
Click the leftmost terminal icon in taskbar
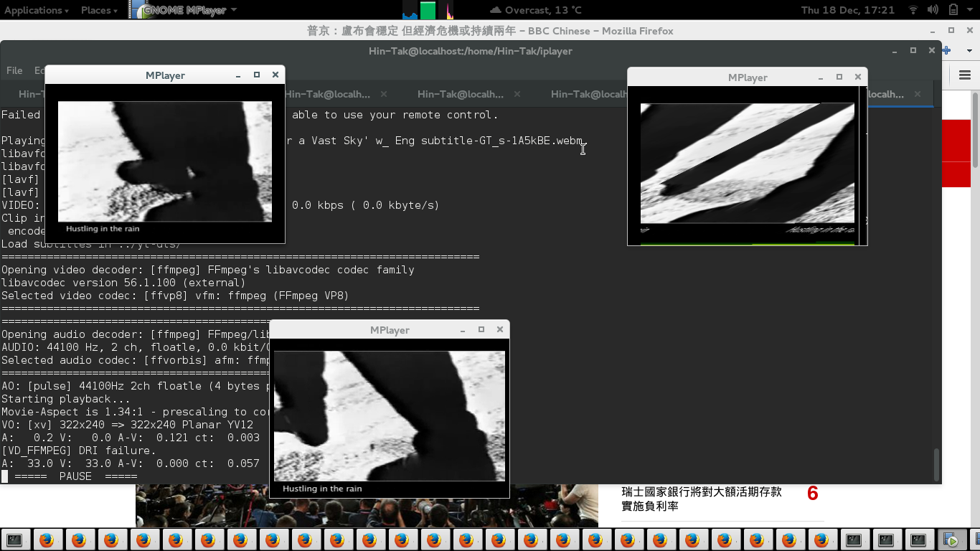pos(14,540)
